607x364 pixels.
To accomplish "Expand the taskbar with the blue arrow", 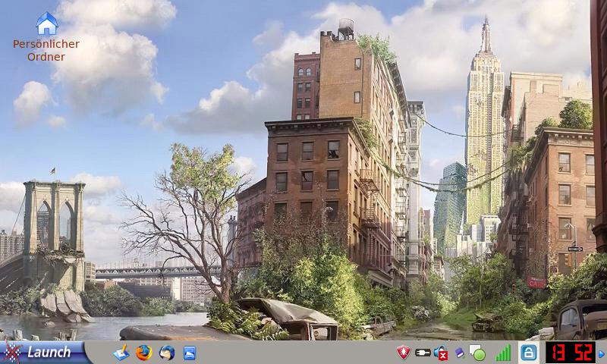I will coord(602,353).
